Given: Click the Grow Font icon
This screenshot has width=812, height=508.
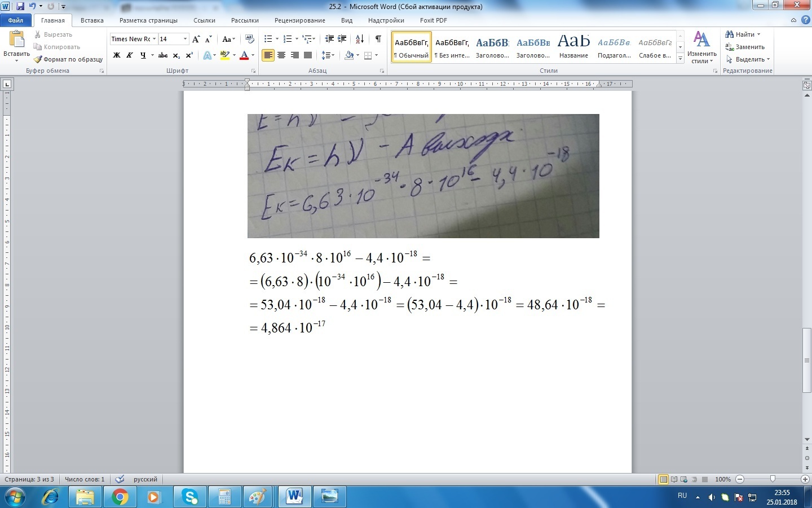Looking at the screenshot, I should point(196,39).
